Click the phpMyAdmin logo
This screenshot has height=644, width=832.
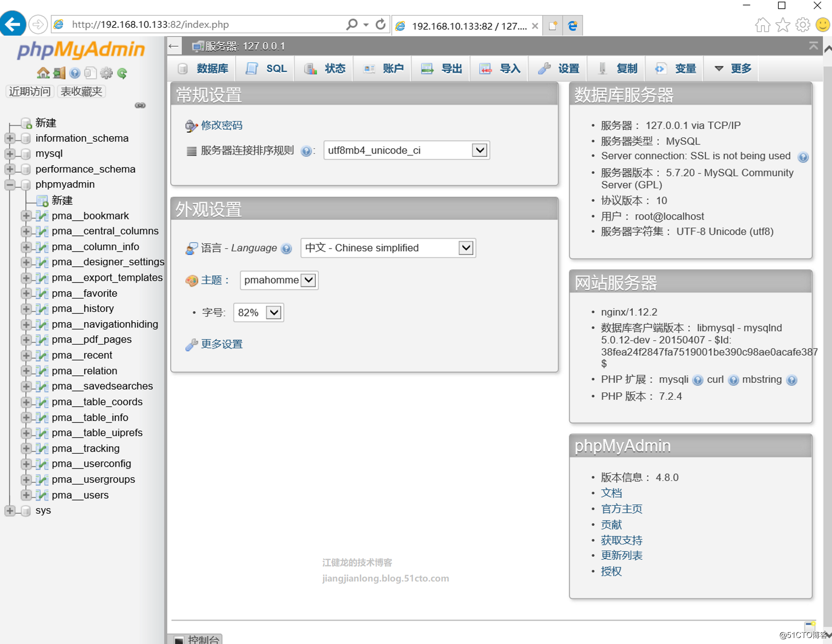pyautogui.click(x=81, y=49)
